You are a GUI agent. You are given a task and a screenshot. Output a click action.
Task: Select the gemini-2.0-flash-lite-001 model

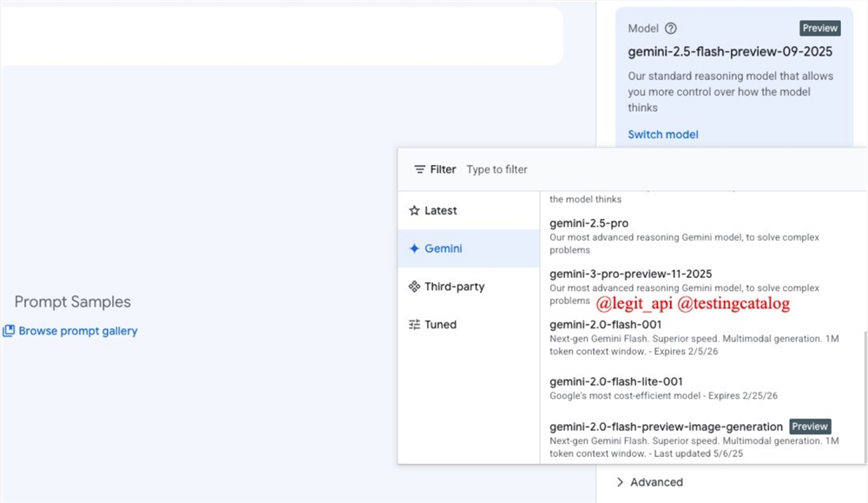tap(616, 381)
